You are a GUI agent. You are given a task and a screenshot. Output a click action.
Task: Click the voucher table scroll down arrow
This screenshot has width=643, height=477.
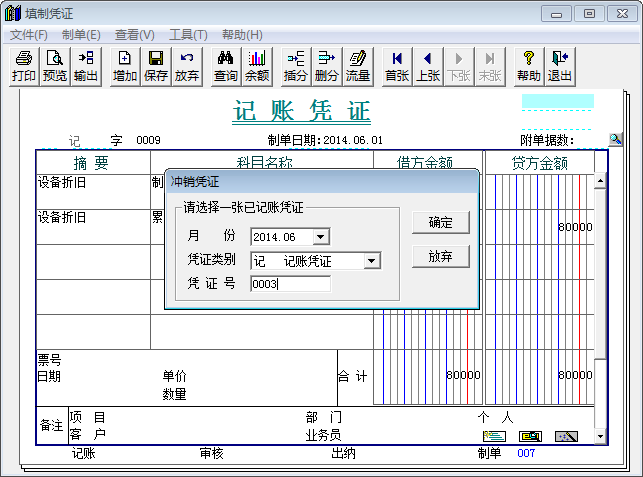click(x=600, y=436)
